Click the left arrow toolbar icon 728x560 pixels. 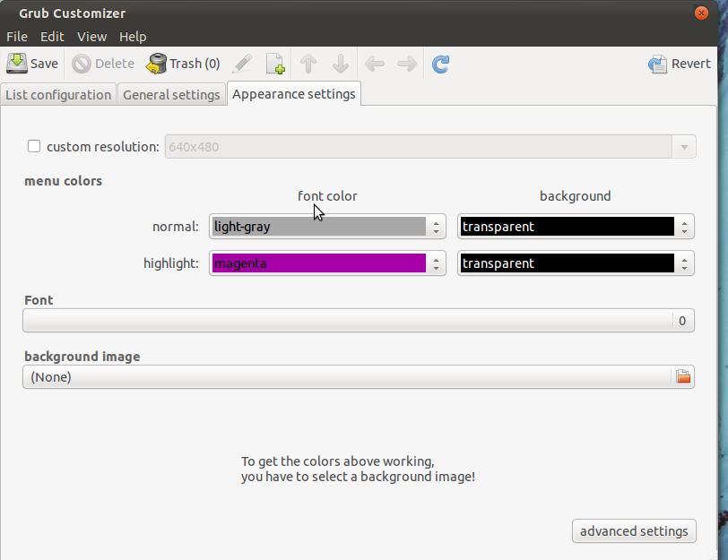tap(374, 64)
